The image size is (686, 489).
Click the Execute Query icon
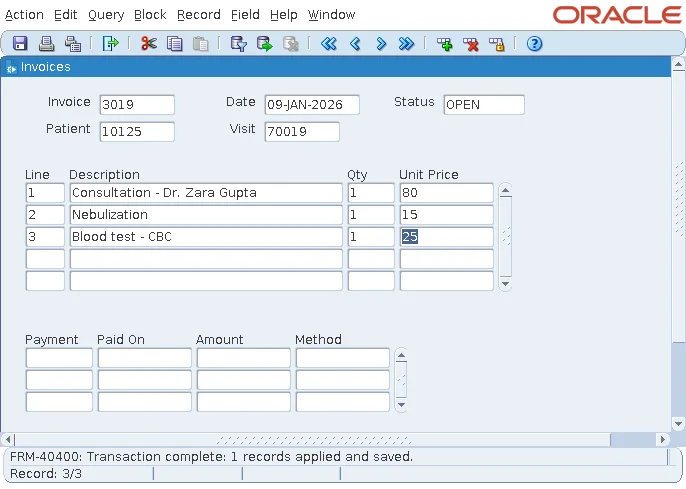264,44
